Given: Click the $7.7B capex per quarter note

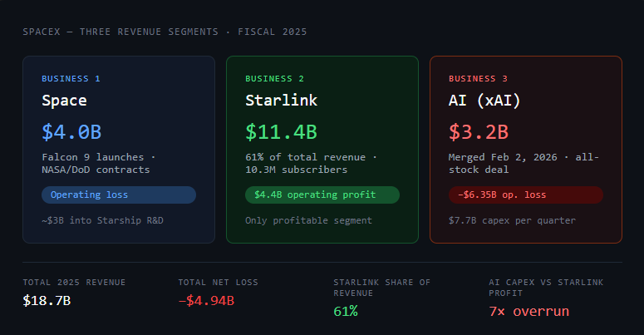Looking at the screenshot, I should click(x=512, y=220).
